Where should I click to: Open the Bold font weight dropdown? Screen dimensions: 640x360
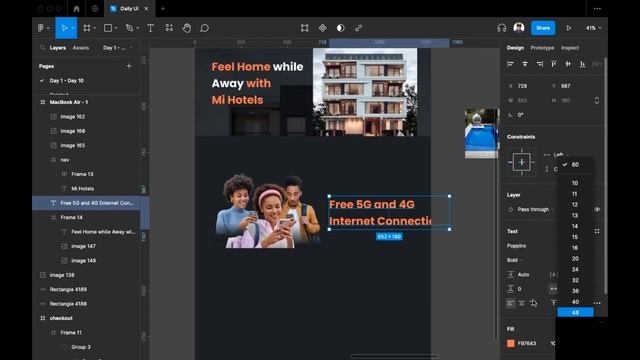coord(515,260)
